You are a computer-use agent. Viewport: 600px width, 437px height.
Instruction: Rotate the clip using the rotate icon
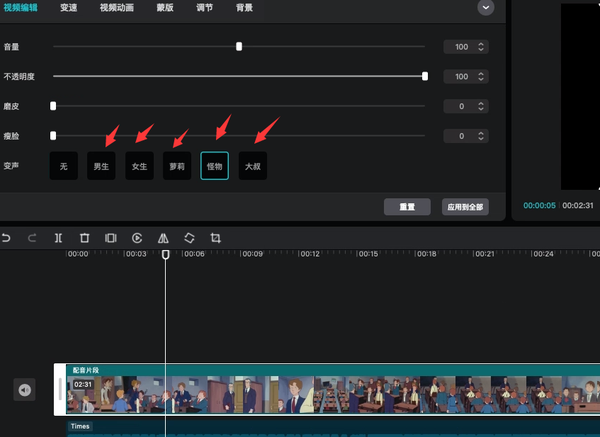coord(189,238)
